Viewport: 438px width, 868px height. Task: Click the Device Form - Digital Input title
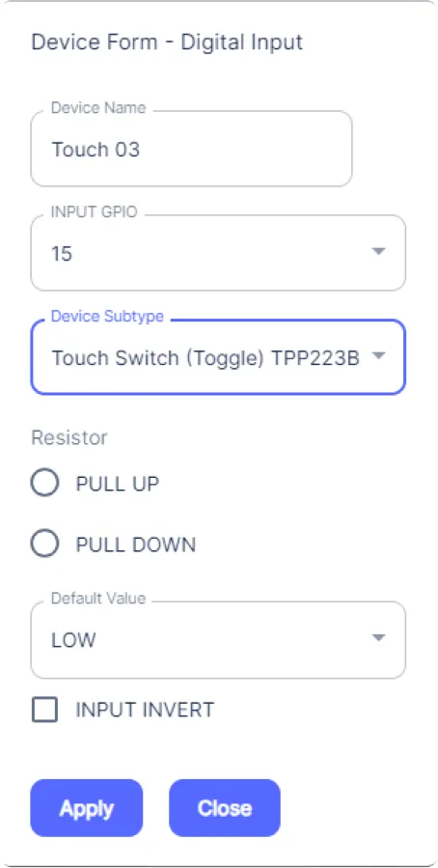pyautogui.click(x=167, y=42)
